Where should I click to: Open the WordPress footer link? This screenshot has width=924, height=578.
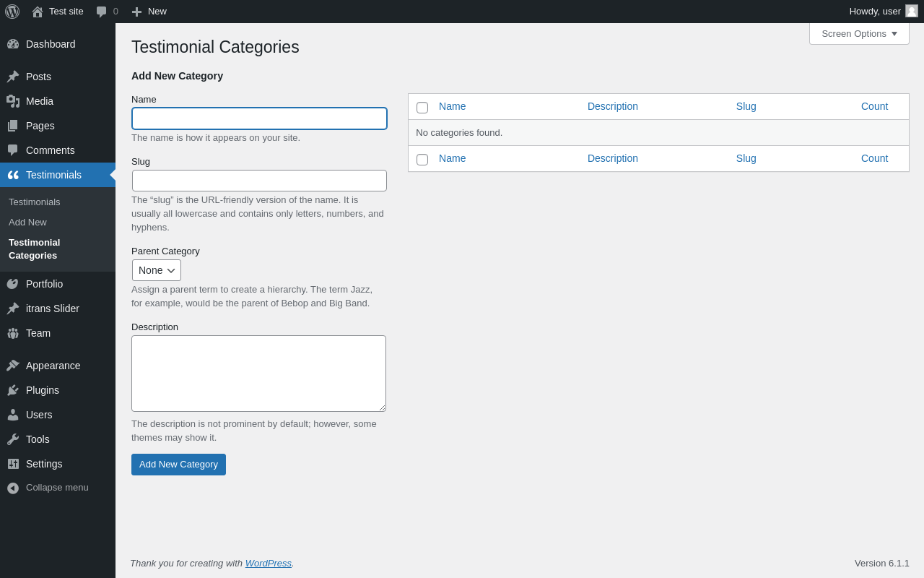(x=268, y=564)
